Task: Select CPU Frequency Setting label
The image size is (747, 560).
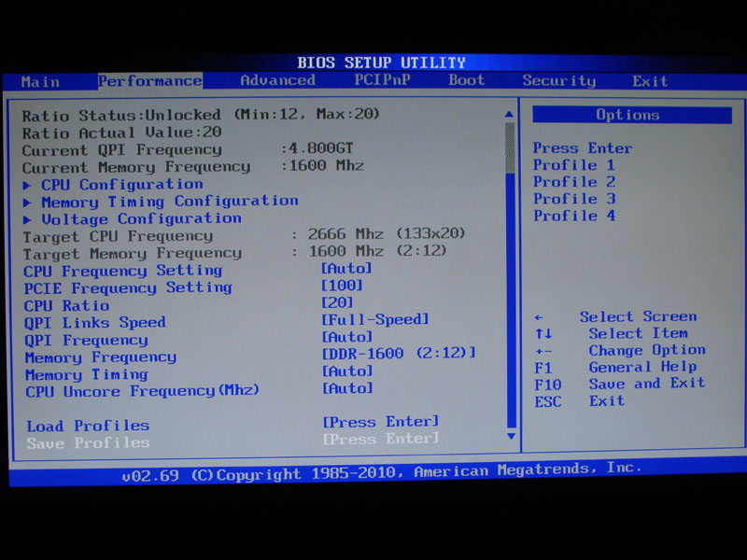Action: point(123,271)
